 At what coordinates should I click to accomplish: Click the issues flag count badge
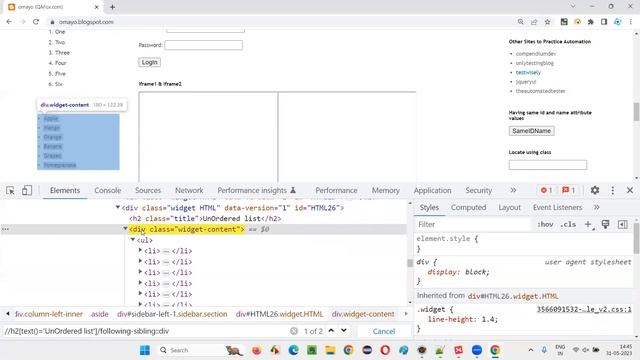point(569,190)
